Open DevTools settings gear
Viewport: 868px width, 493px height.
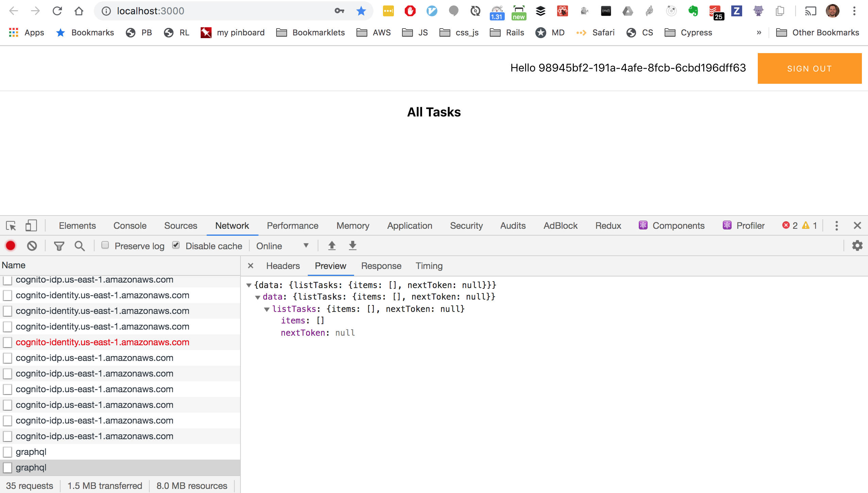857,245
